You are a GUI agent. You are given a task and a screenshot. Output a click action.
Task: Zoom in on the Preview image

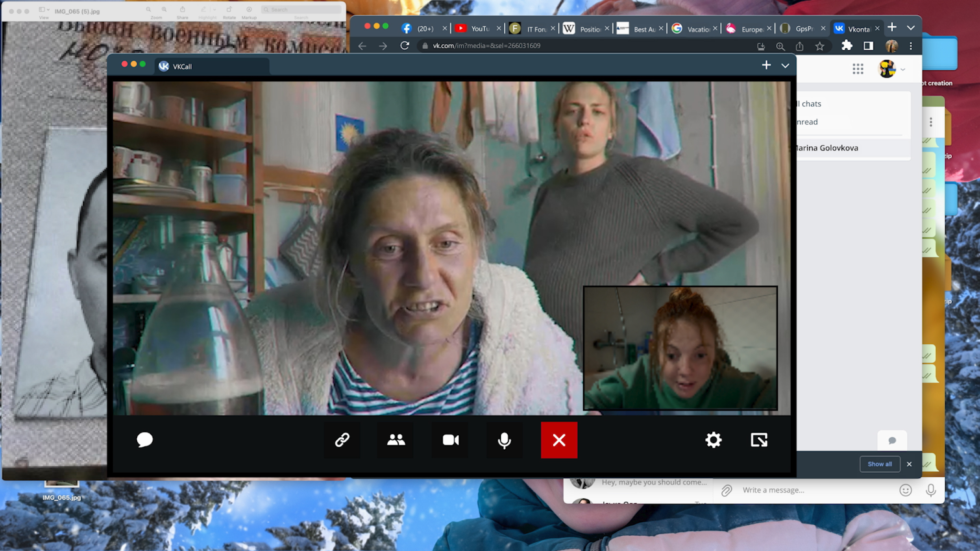click(x=164, y=10)
